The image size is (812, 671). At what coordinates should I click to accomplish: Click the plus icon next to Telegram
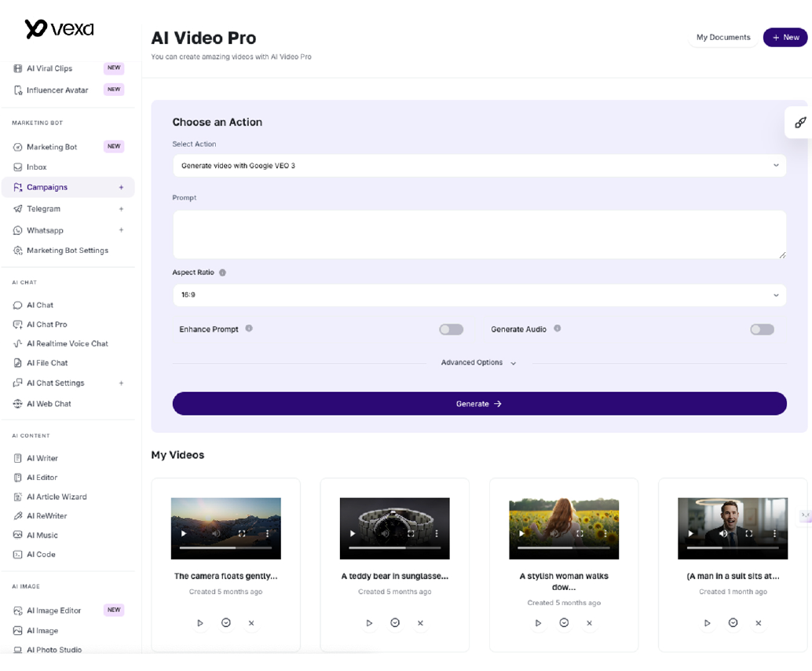click(121, 209)
